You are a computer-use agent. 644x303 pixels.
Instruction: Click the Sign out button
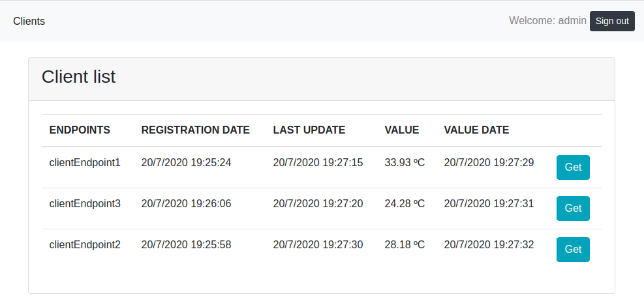point(611,21)
